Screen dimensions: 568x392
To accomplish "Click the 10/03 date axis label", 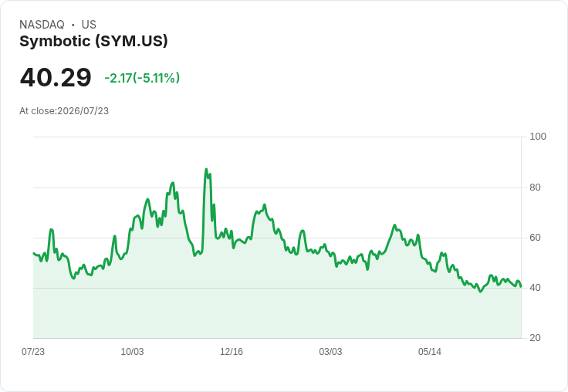I will (x=132, y=352).
